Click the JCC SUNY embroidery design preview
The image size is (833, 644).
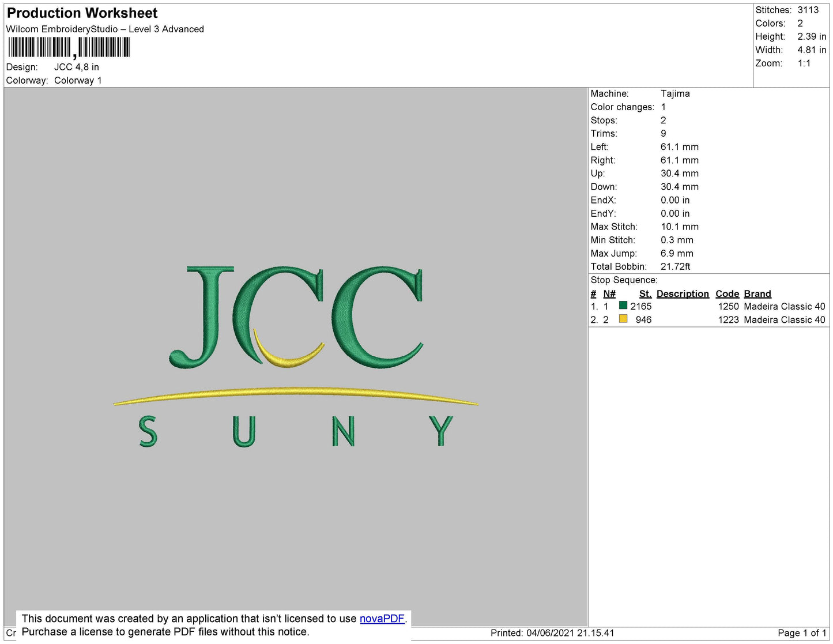click(x=296, y=356)
